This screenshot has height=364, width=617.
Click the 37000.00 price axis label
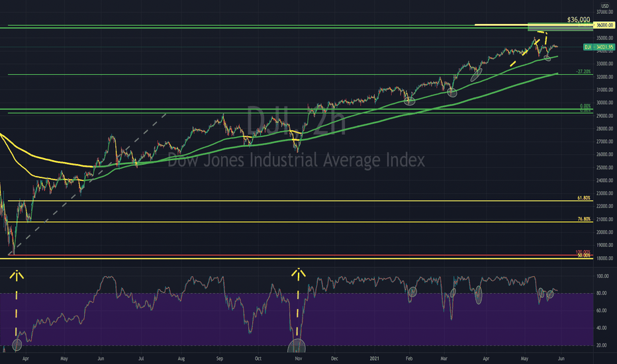tap(605, 12)
